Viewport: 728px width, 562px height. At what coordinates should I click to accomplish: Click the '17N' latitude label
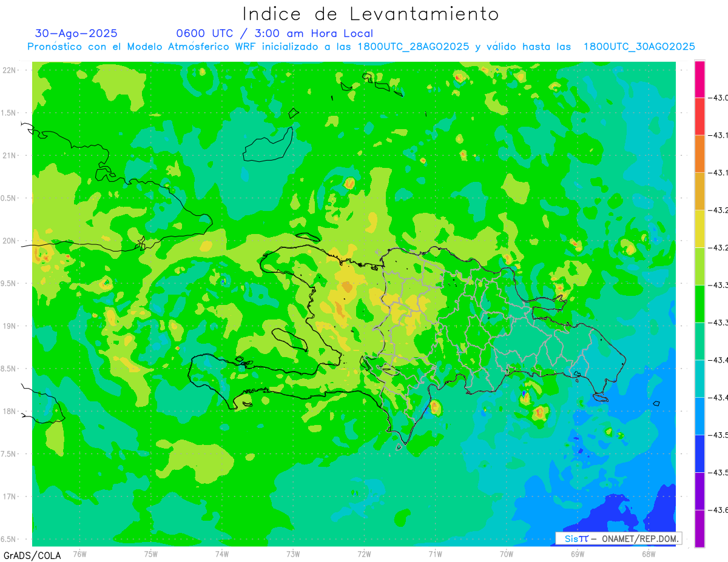click(x=10, y=497)
